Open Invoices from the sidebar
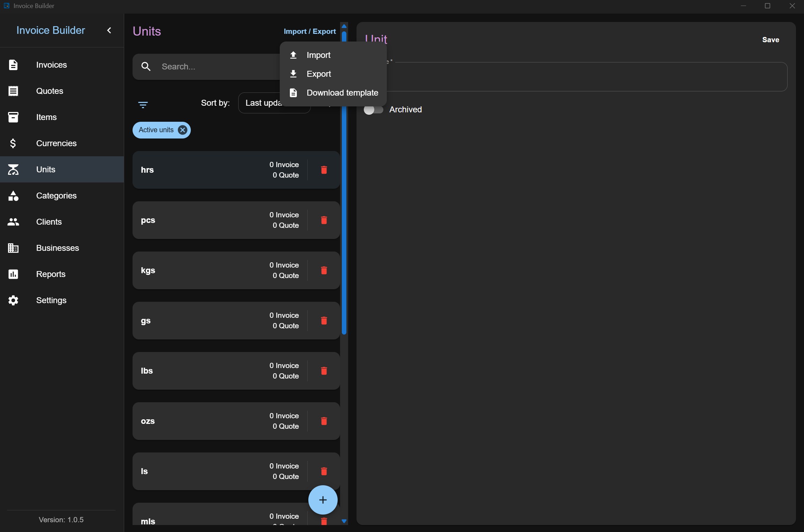The height and width of the screenshot is (532, 804). coord(62,65)
